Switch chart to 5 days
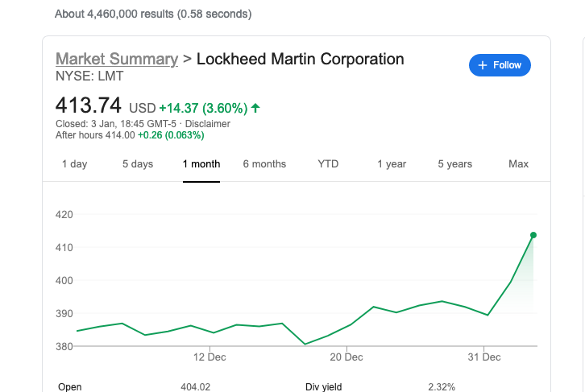Image resolution: width=585 pixels, height=392 pixels. (138, 164)
